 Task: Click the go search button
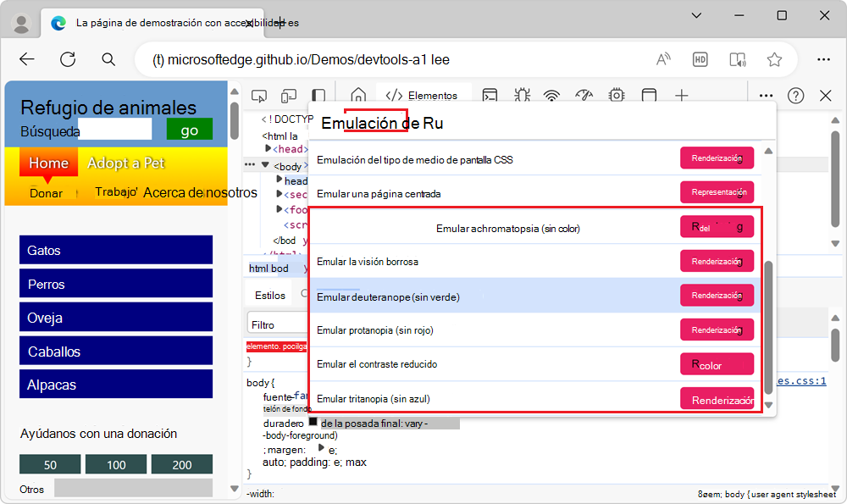tap(190, 130)
